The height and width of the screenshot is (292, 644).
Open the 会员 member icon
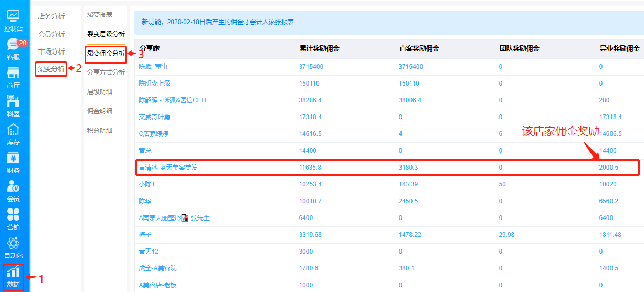[14, 186]
